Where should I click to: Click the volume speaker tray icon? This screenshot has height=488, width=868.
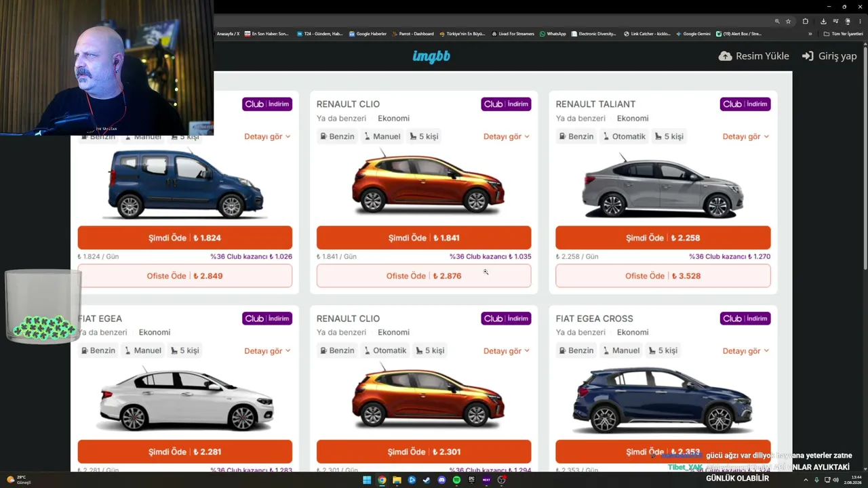tap(835, 480)
